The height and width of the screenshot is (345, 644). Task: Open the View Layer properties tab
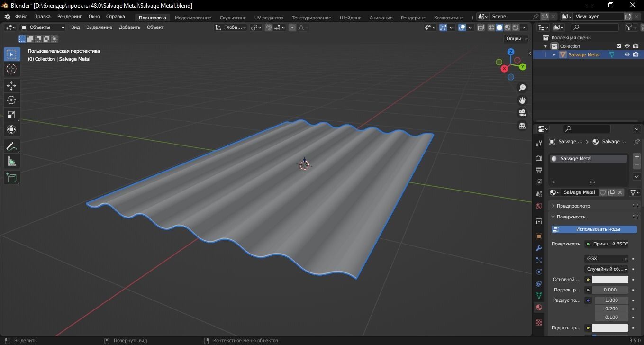tap(539, 182)
